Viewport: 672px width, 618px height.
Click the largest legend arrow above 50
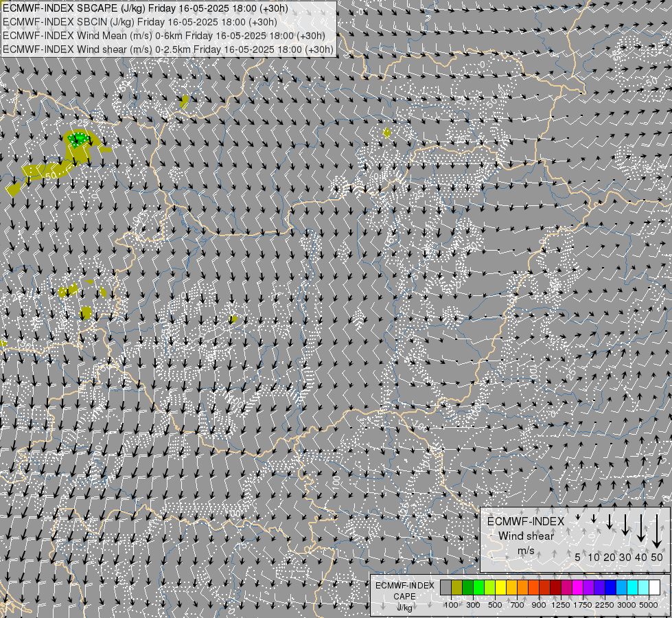pos(657,531)
